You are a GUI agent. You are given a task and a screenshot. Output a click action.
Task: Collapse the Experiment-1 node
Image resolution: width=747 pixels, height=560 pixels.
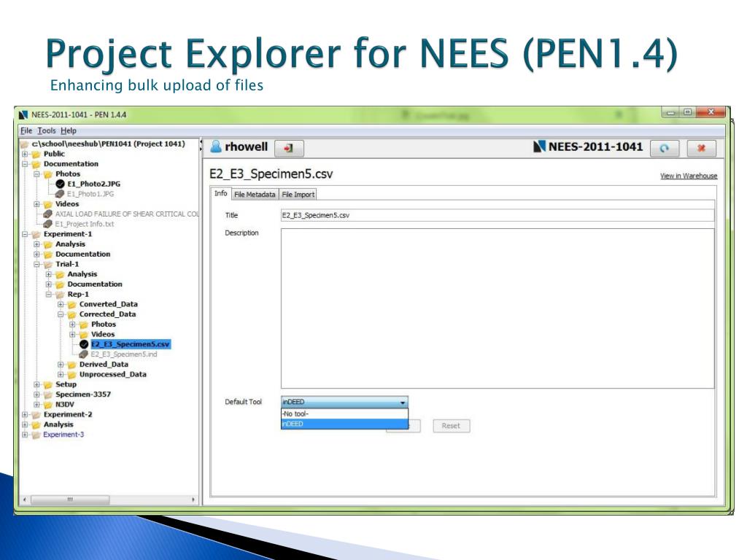pos(25,234)
